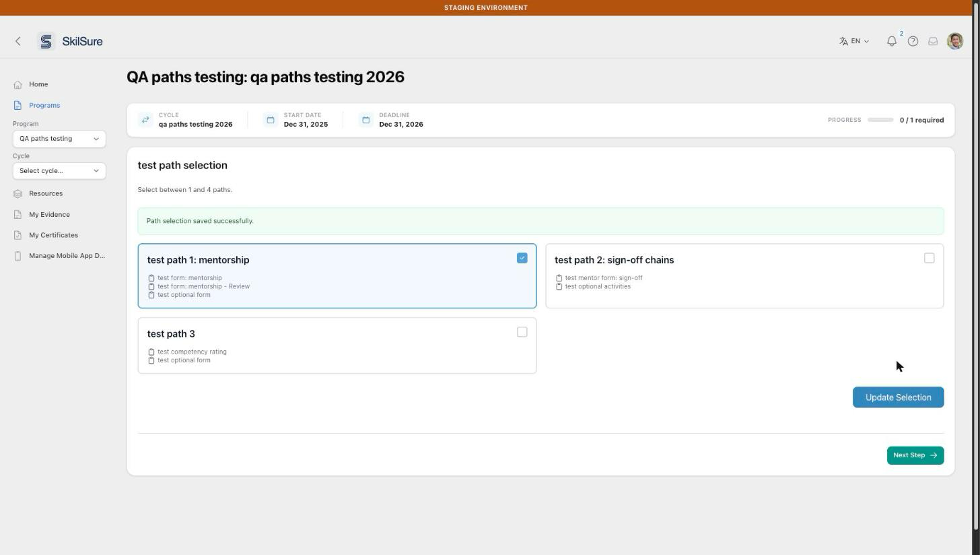This screenshot has height=555, width=980.
Task: Open the inbox tray icon
Action: (933, 41)
